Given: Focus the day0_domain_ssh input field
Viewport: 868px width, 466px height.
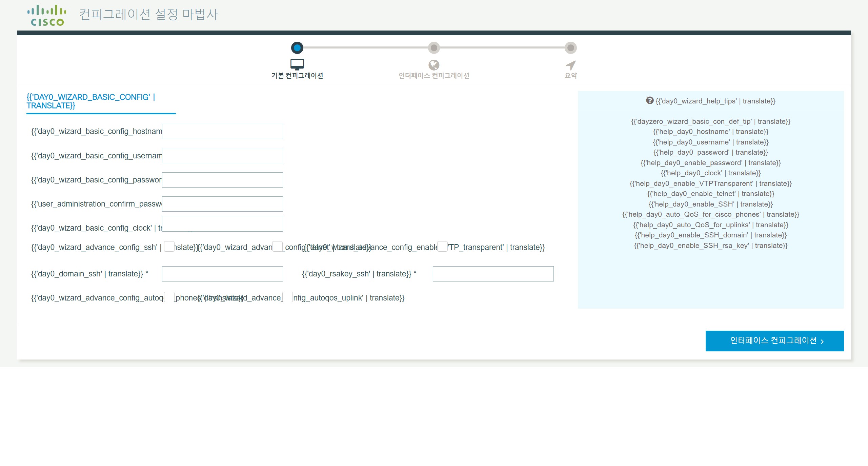Looking at the screenshot, I should point(222,274).
